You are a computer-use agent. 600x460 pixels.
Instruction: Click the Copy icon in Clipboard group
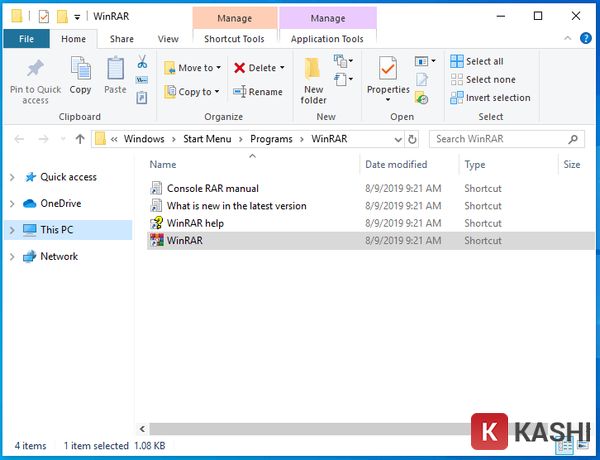point(80,68)
